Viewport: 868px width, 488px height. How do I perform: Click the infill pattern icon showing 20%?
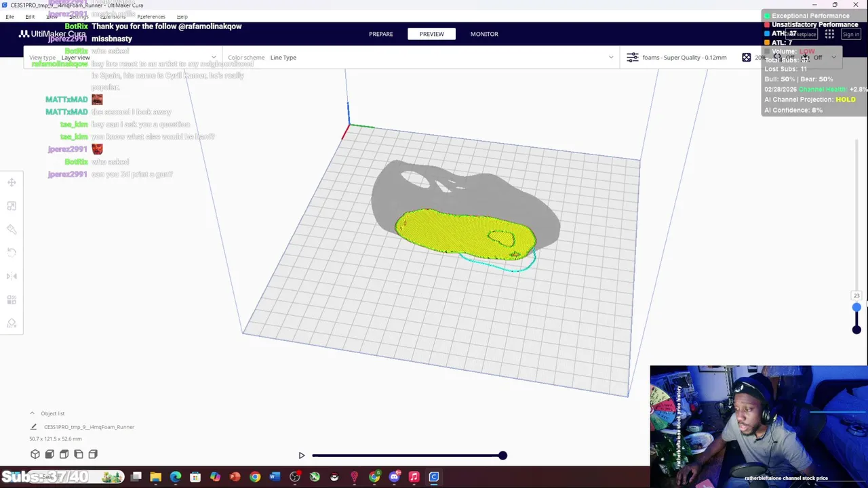pos(746,58)
